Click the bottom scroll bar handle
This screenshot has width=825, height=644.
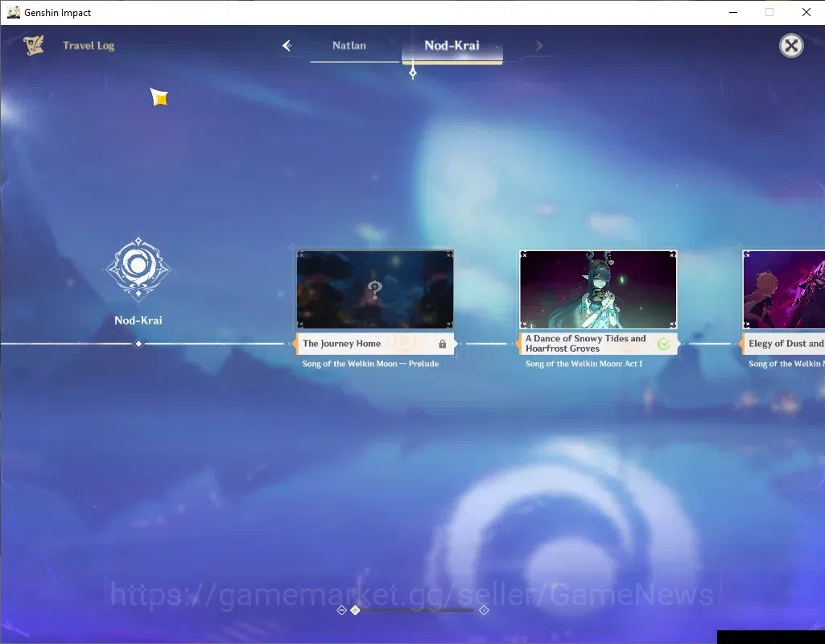tap(355, 610)
